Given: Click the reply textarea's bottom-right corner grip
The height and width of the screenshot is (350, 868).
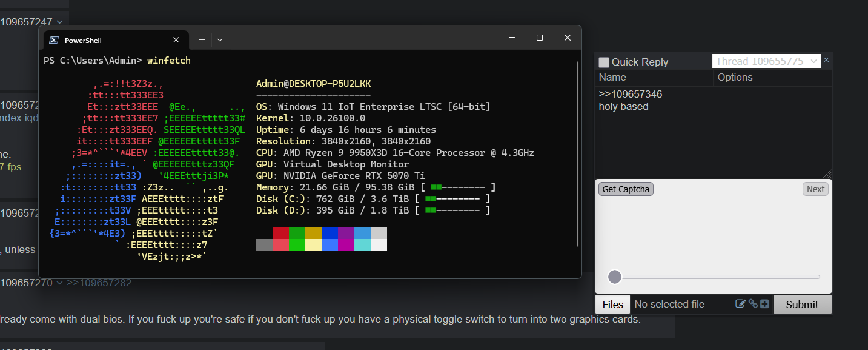Looking at the screenshot, I should point(827,173).
